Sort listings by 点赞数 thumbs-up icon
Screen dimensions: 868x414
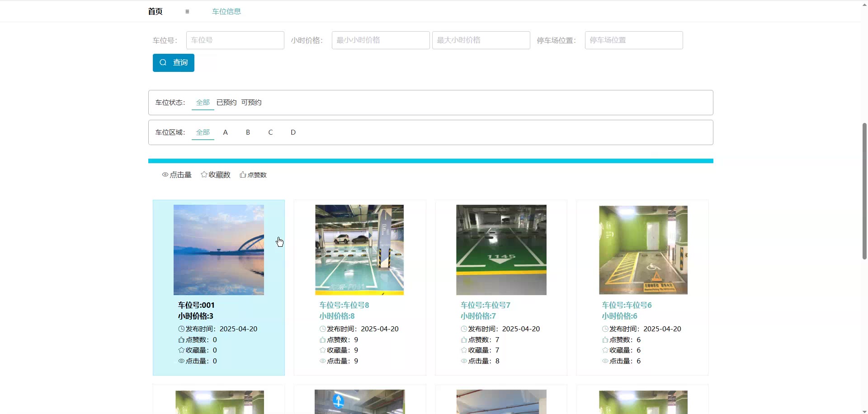pos(243,175)
